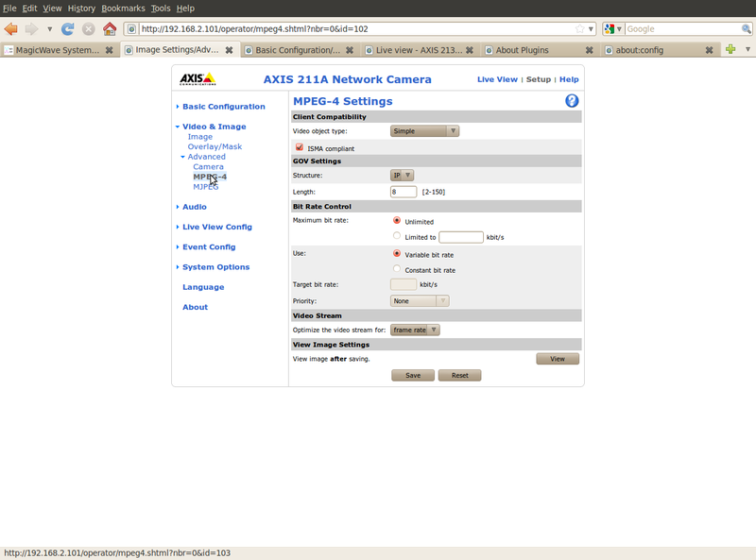Open the Image settings link

point(200,137)
